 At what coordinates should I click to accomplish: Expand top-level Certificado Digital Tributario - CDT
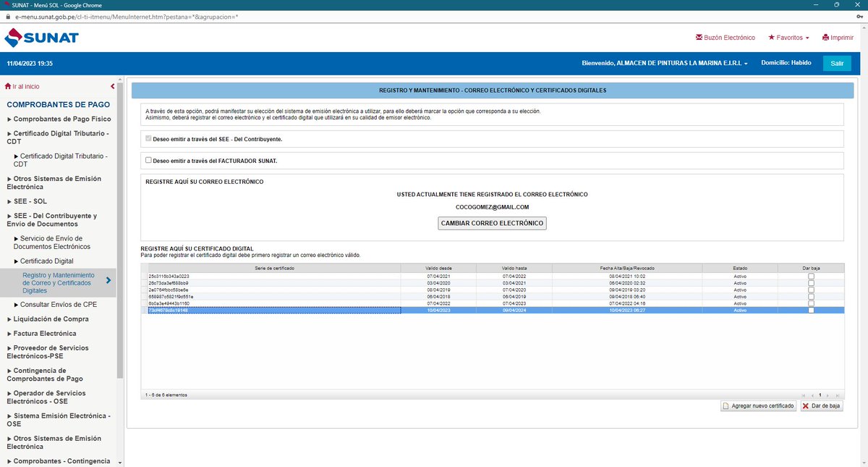tap(58, 138)
